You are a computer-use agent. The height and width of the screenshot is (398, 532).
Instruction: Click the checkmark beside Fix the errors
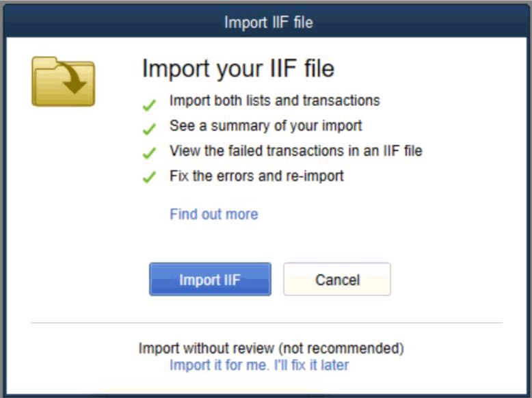pyautogui.click(x=148, y=178)
